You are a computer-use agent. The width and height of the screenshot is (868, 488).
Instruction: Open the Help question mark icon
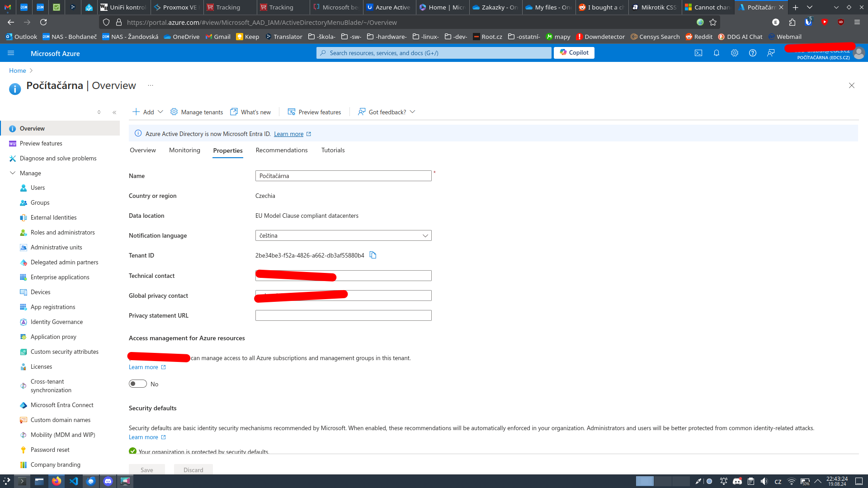pyautogui.click(x=753, y=53)
